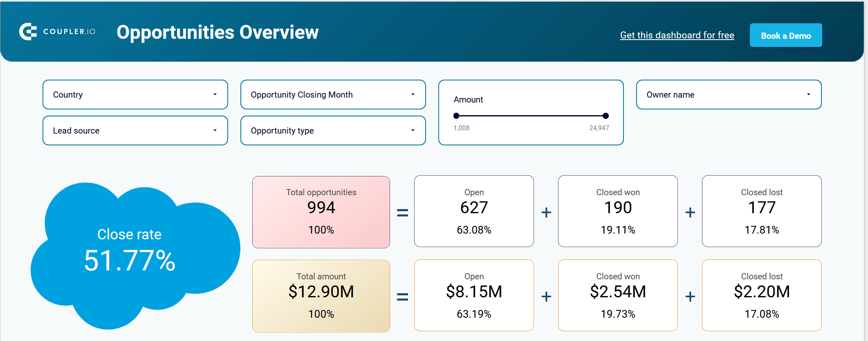Click the Owner name dropdown arrow

(x=808, y=94)
